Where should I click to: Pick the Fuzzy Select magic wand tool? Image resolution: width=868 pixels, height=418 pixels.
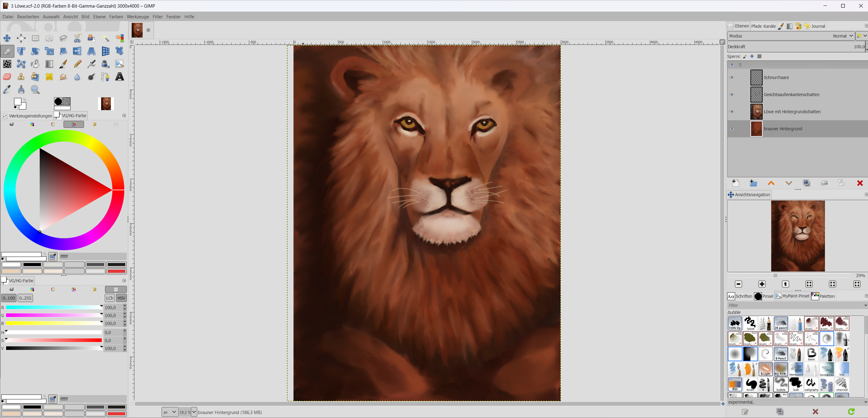pyautogui.click(x=105, y=38)
